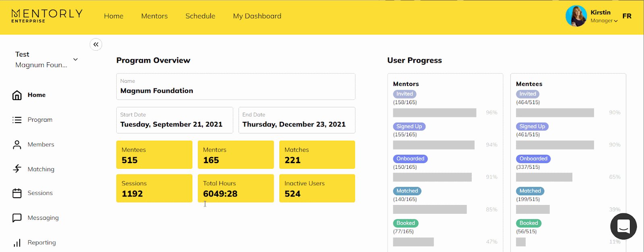Click the Members person icon
The width and height of the screenshot is (644, 252).
[x=17, y=145]
